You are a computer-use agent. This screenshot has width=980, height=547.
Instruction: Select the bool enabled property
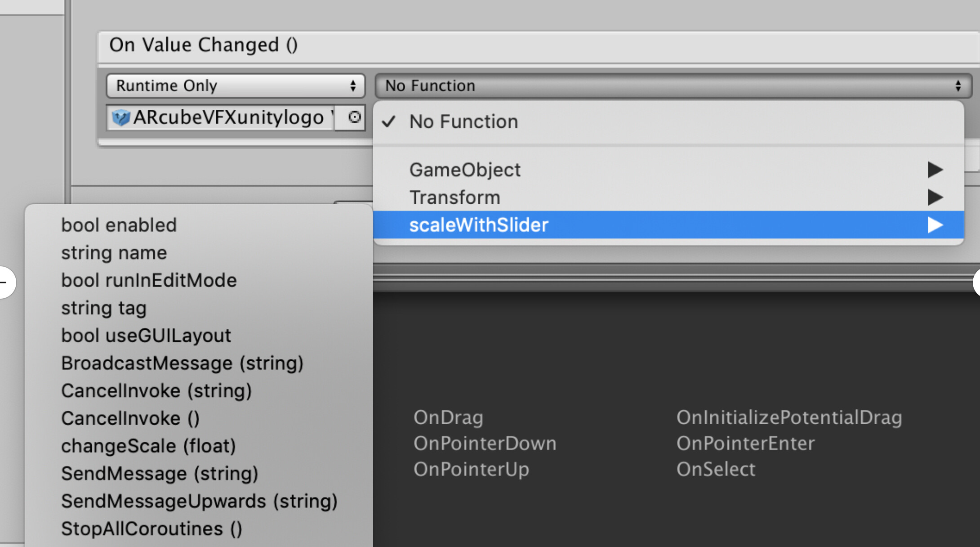click(x=119, y=225)
